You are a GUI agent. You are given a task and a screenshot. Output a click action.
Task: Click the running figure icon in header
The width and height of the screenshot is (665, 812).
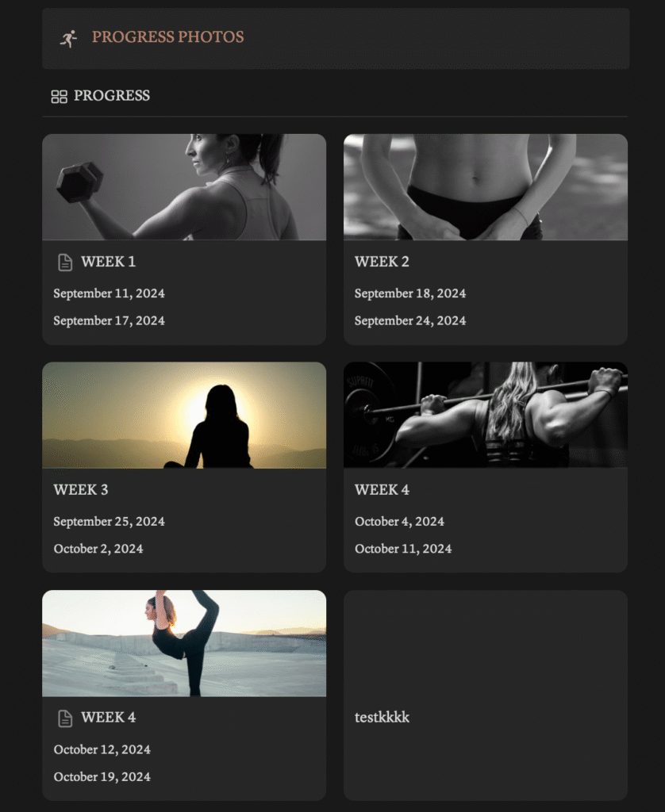coord(68,39)
